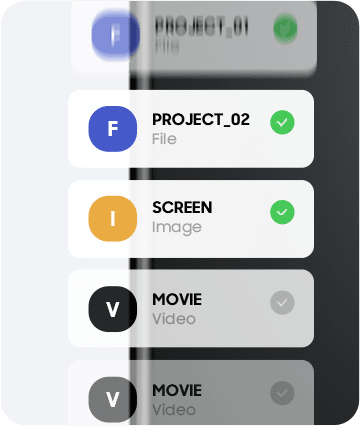Screen dimensions: 360x426
Task: Click the File label under PROJECT_02
Action: pos(164,139)
